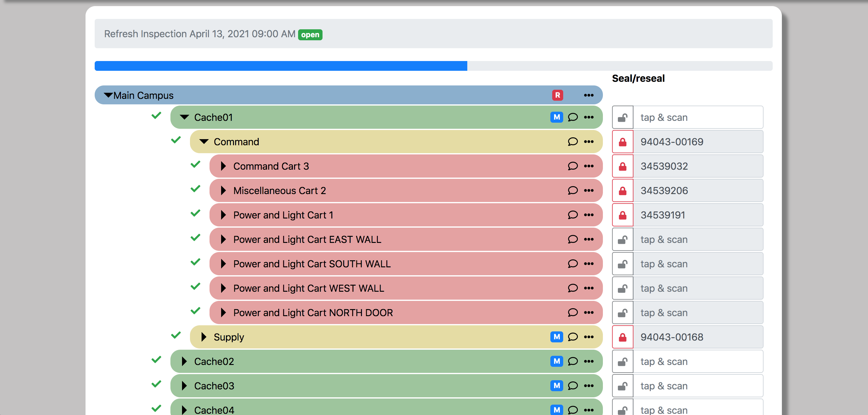This screenshot has width=868, height=415.
Task: Click the red R badge on Main Campus
Action: tap(557, 95)
